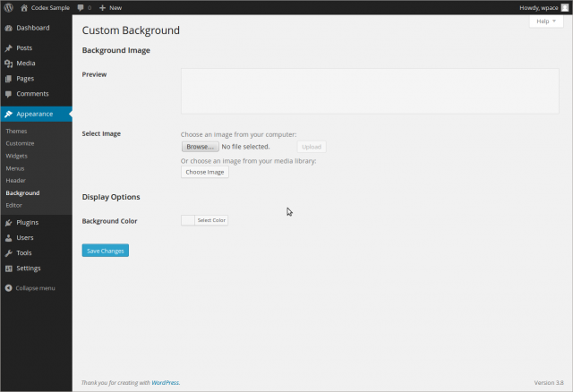Expand the Help dropdown tab

tap(545, 21)
